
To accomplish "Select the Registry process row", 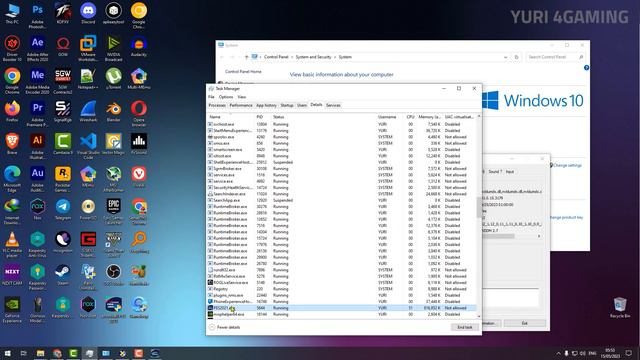I will [342, 289].
